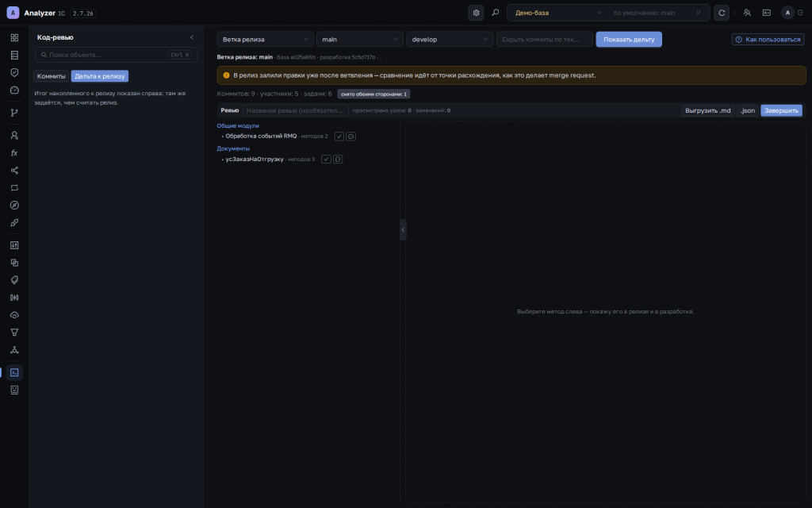Viewport: 812px width, 508px height.
Task: Open the shield check icon in sidebar
Action: (14, 72)
